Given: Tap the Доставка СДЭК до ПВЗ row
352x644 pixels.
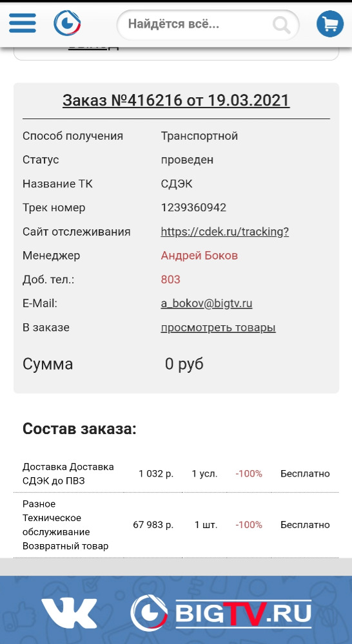Looking at the screenshot, I should (x=176, y=474).
